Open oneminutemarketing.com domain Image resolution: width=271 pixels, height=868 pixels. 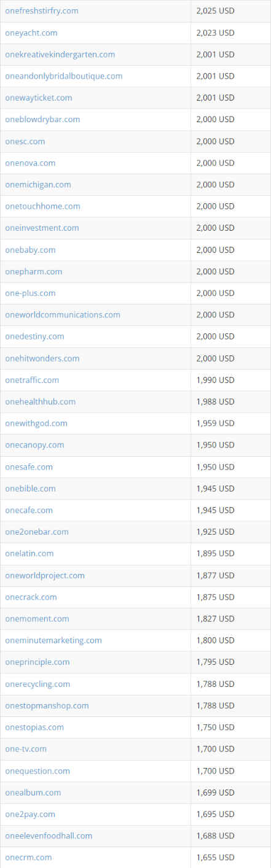click(x=53, y=640)
